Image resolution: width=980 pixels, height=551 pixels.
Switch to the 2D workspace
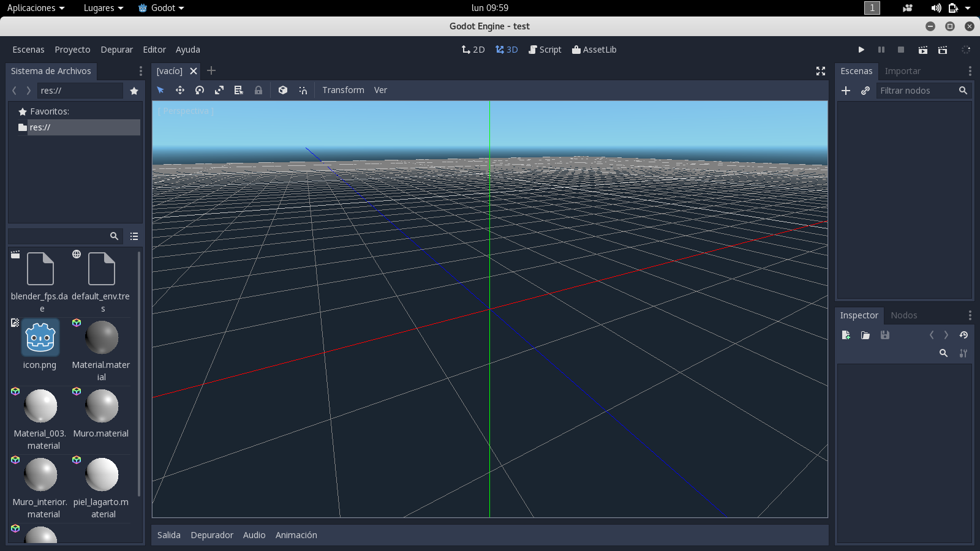(473, 50)
